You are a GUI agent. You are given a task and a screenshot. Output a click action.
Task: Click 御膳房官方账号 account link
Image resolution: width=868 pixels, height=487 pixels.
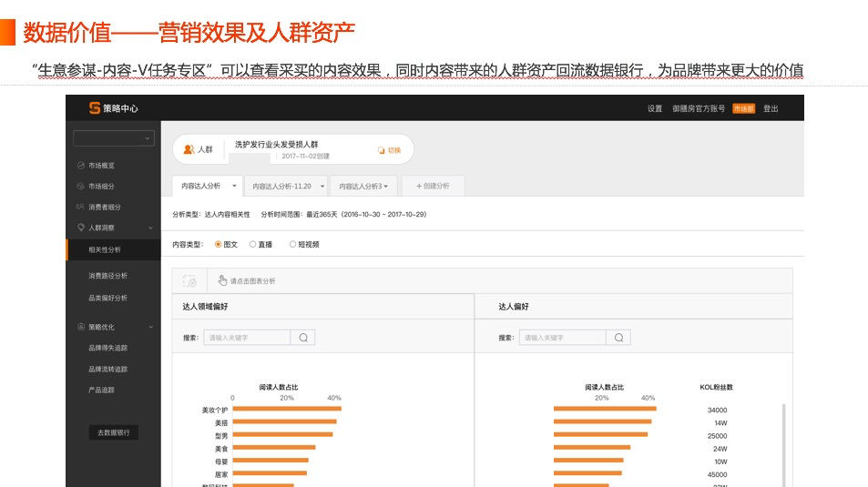coord(699,108)
